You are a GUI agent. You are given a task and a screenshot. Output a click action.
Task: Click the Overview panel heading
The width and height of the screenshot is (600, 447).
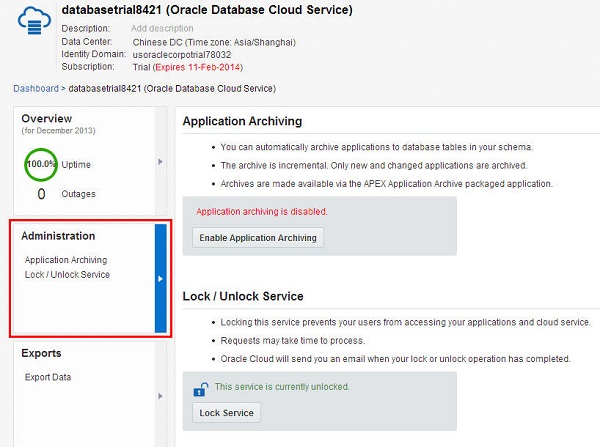47,118
